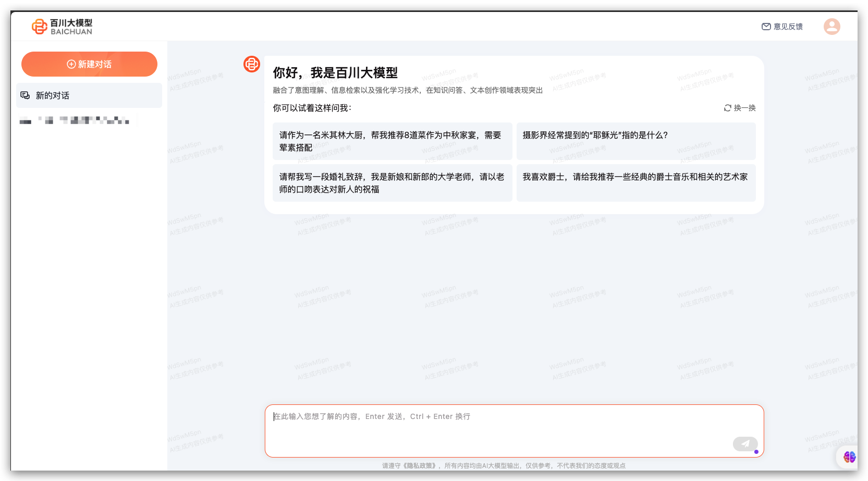The width and height of the screenshot is (868, 481).
Task: Click the user avatar icon
Action: tap(832, 26)
